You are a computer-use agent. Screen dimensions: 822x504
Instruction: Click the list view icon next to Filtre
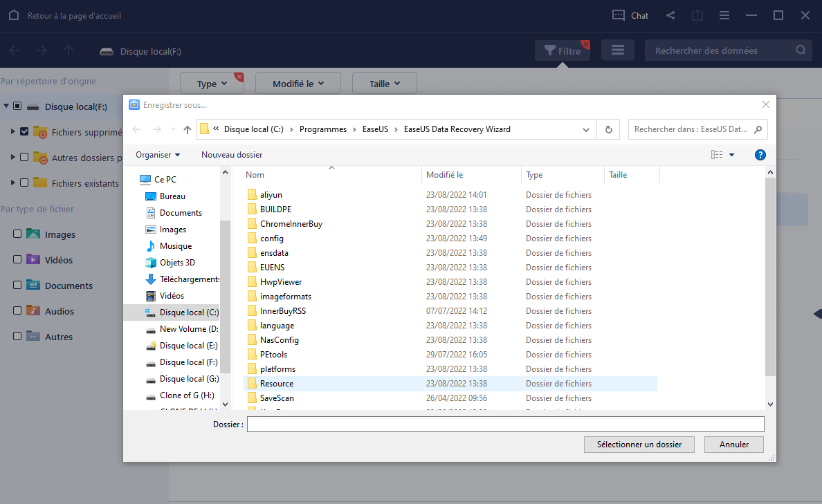pos(617,50)
